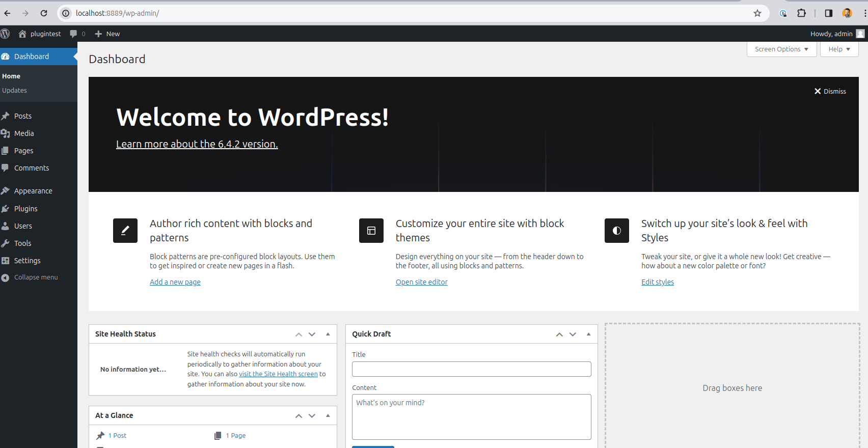Collapse the admin sidebar menu
The width and height of the screenshot is (868, 448).
[39, 277]
